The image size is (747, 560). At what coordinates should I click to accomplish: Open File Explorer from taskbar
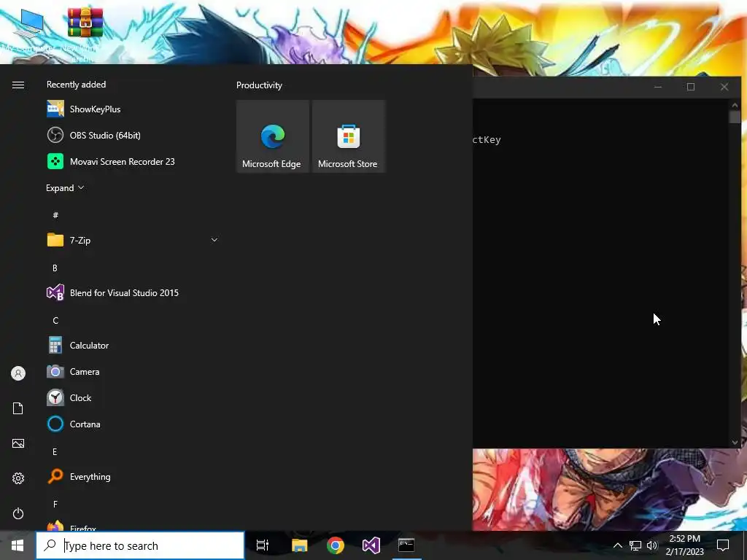pyautogui.click(x=300, y=545)
